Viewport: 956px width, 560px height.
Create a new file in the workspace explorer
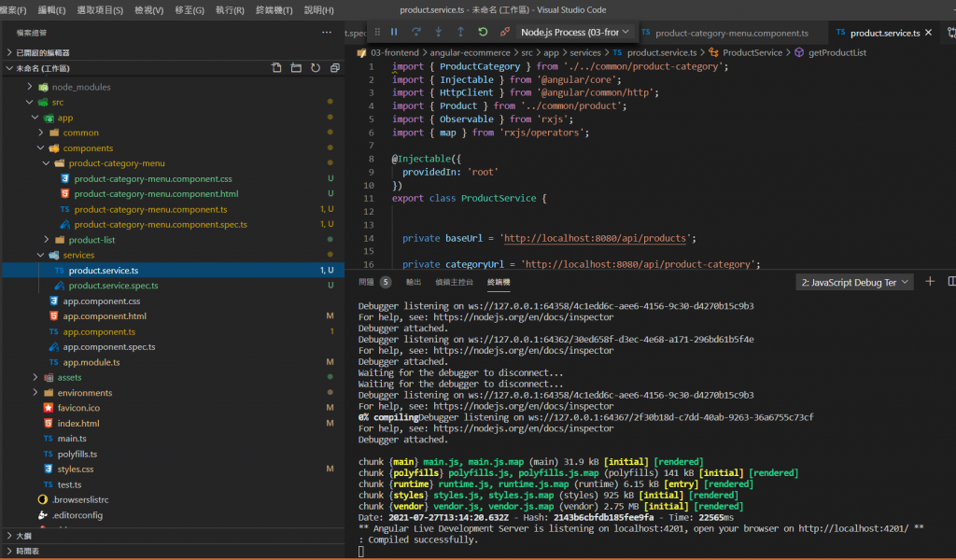click(x=276, y=68)
